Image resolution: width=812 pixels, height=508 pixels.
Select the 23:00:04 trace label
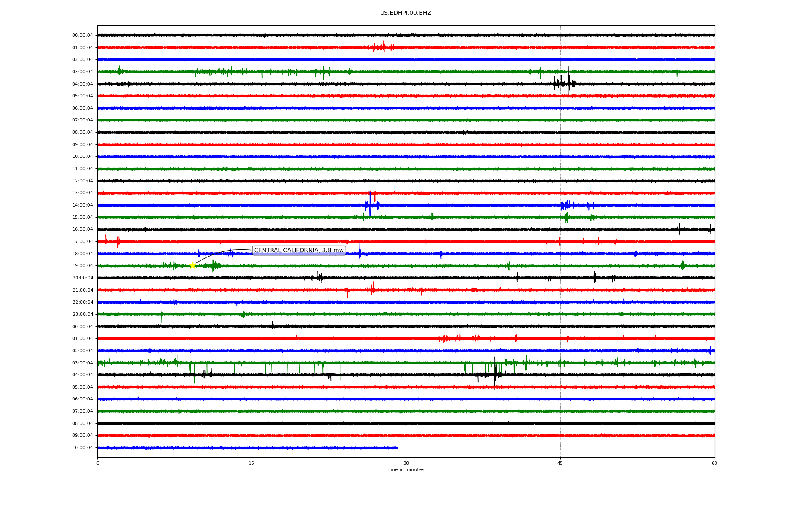click(x=82, y=315)
